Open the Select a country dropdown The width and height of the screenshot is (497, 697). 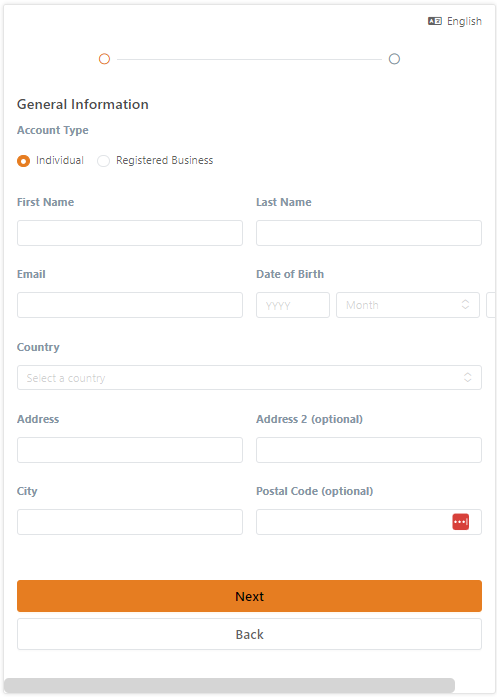tap(249, 377)
